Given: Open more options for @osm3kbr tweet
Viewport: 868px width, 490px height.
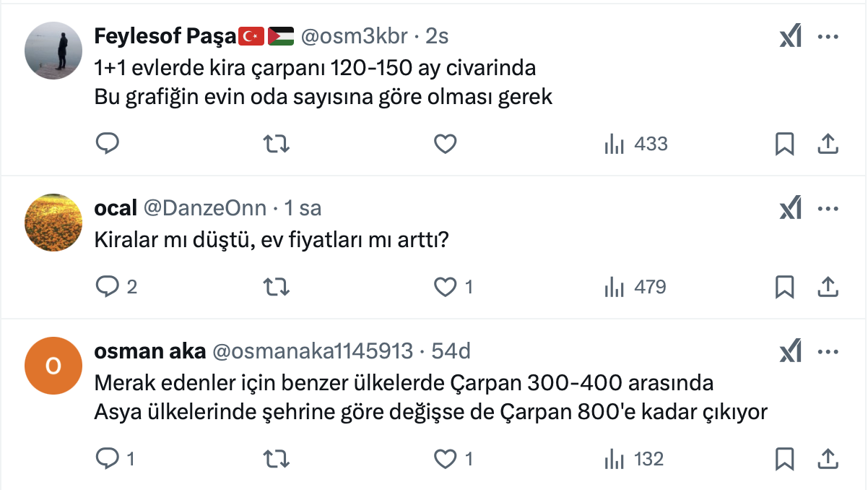Looking at the screenshot, I should pos(827,37).
